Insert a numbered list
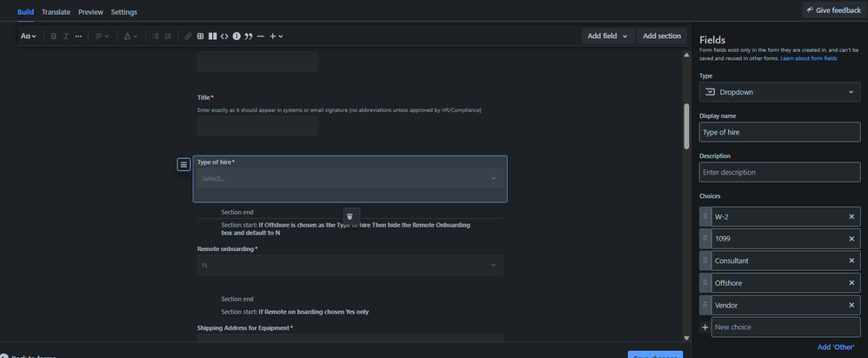Viewport: 868px width, 358px height. pyautogui.click(x=168, y=36)
